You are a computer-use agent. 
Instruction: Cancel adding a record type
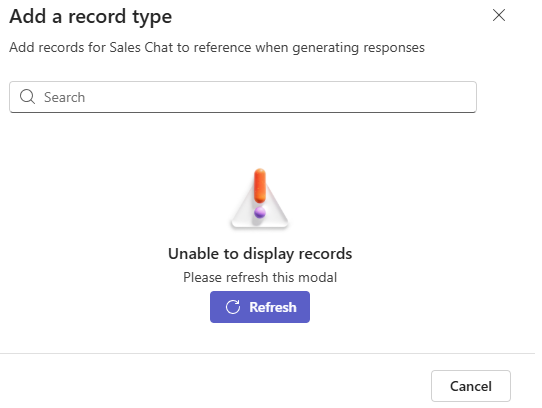point(471,386)
